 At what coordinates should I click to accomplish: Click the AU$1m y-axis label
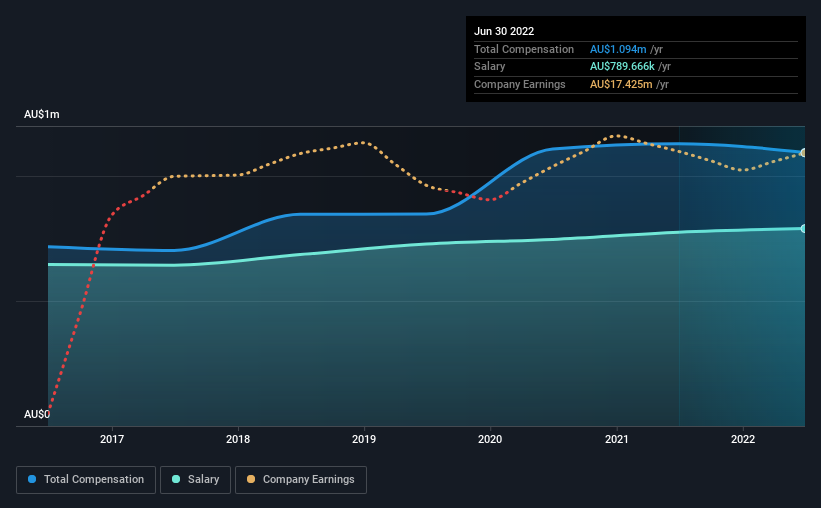[x=41, y=114]
